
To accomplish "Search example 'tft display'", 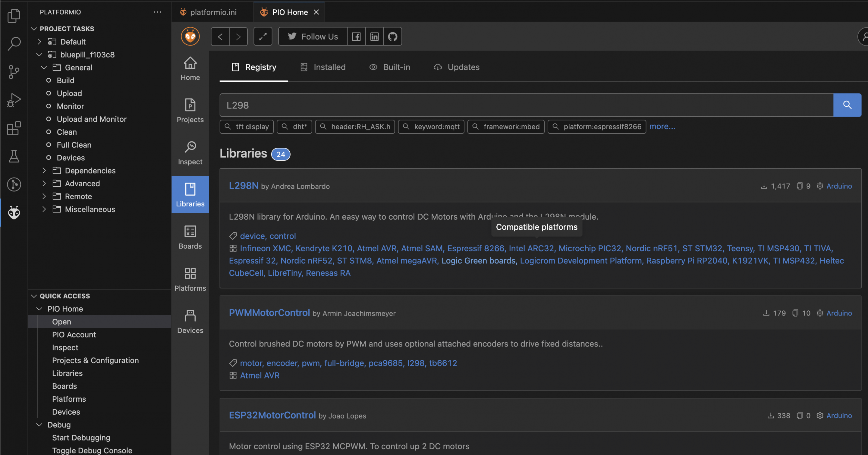I will pos(247,127).
